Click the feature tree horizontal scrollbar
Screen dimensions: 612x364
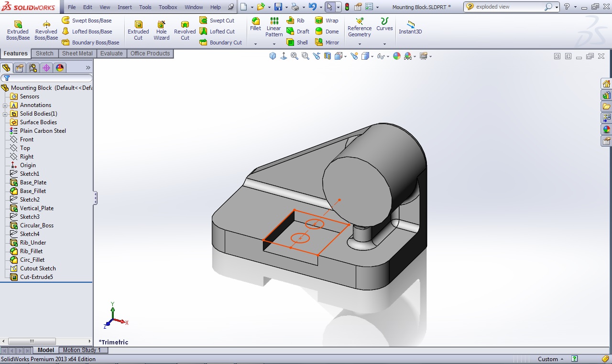tap(32, 341)
